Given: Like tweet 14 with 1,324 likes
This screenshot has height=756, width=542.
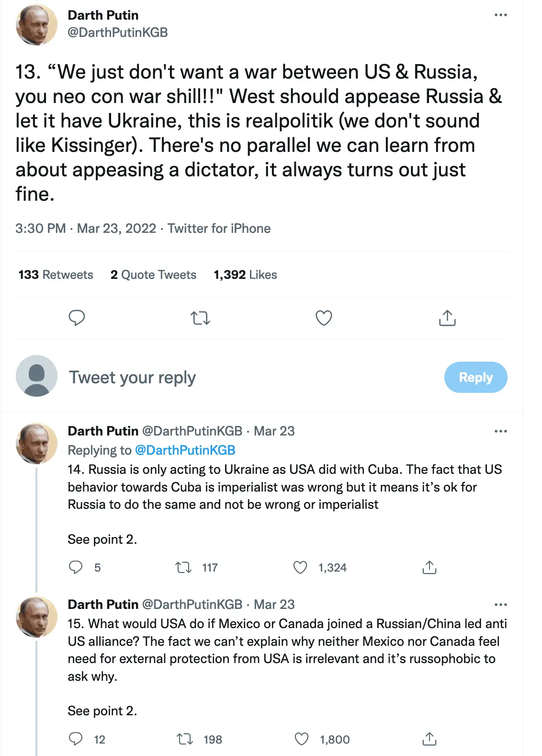Looking at the screenshot, I should [300, 568].
